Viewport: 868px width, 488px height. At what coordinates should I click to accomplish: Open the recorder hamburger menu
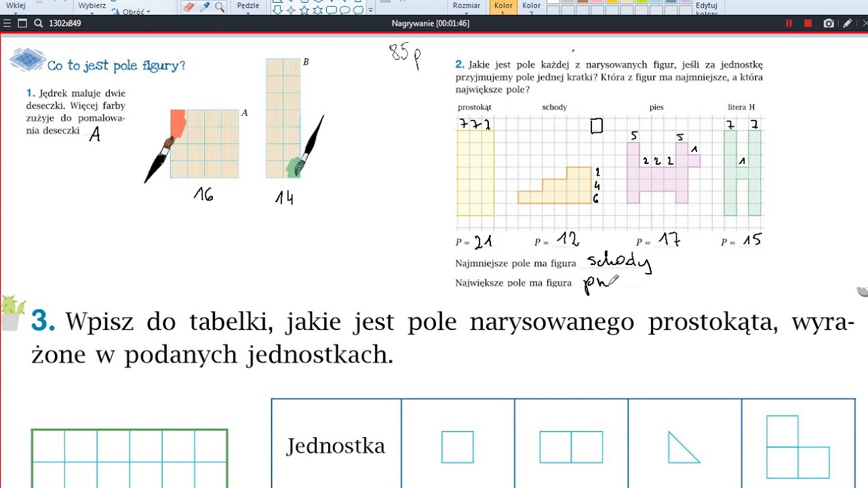[7, 23]
